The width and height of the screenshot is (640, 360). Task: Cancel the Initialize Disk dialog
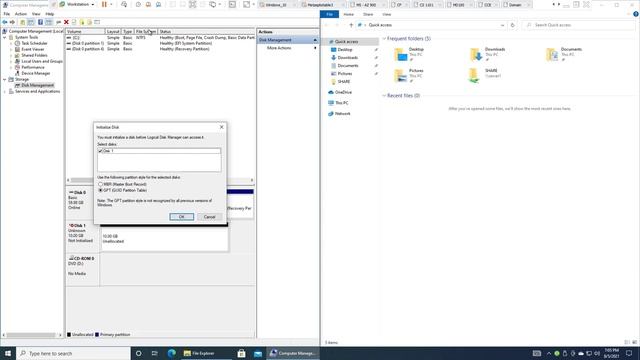click(209, 217)
